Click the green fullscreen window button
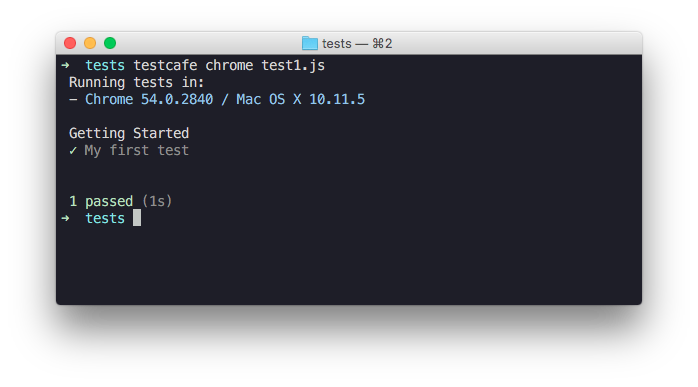698x387 pixels. tap(110, 43)
